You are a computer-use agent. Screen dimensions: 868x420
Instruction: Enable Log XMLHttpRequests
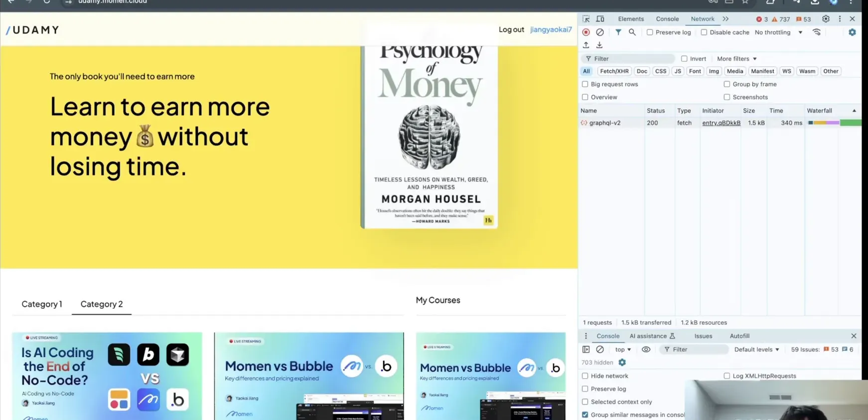[727, 376]
